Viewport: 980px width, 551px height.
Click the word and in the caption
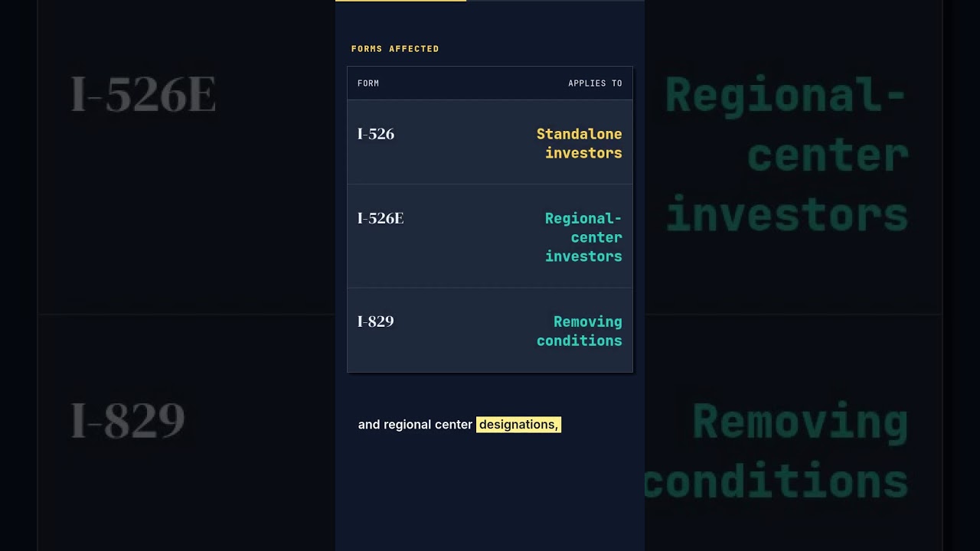pyautogui.click(x=369, y=424)
